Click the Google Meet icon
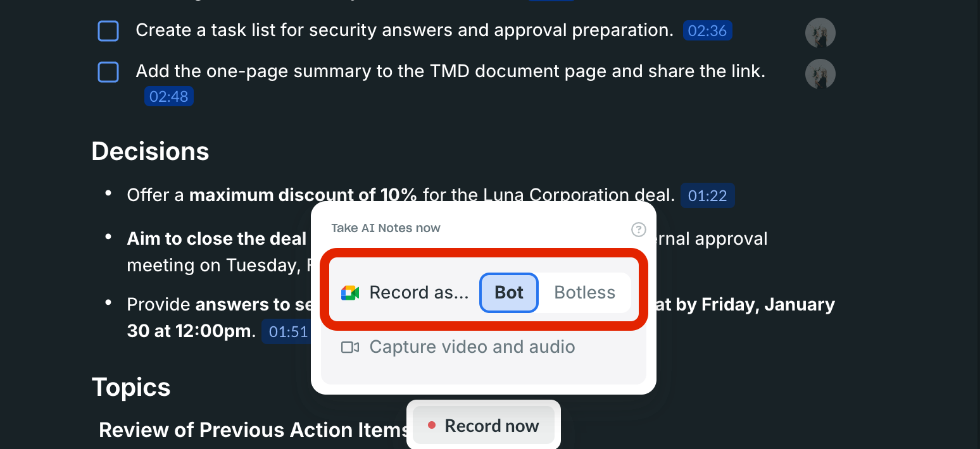 pyautogui.click(x=350, y=293)
